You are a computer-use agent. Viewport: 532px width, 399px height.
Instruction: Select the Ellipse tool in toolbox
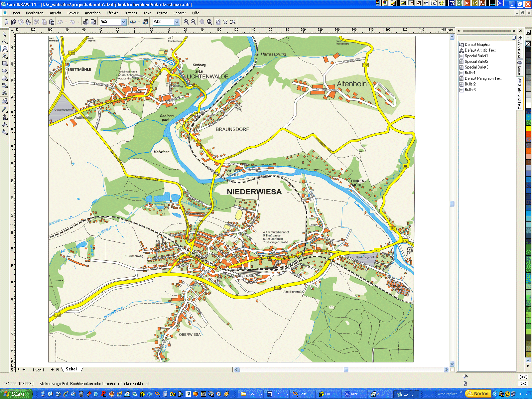[4, 70]
